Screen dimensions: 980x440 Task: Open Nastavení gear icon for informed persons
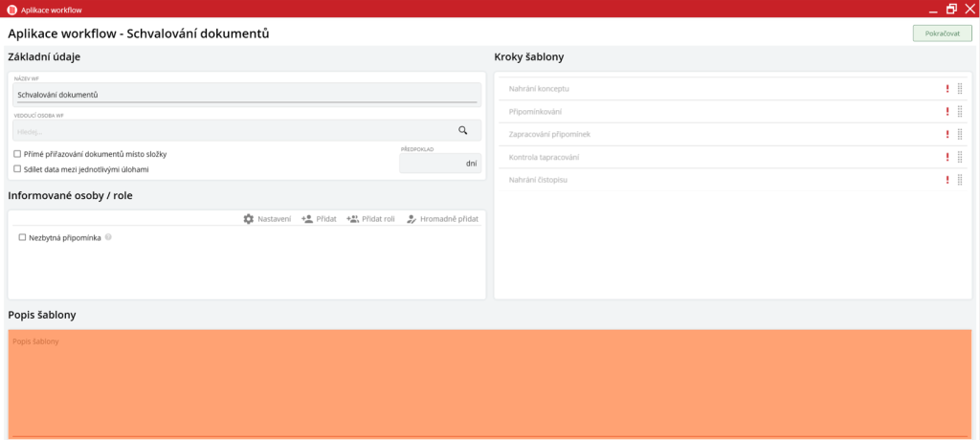coord(249,219)
